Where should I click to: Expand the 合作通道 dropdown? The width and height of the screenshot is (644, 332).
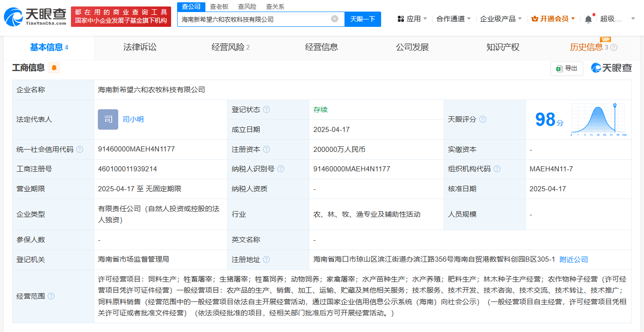(453, 19)
